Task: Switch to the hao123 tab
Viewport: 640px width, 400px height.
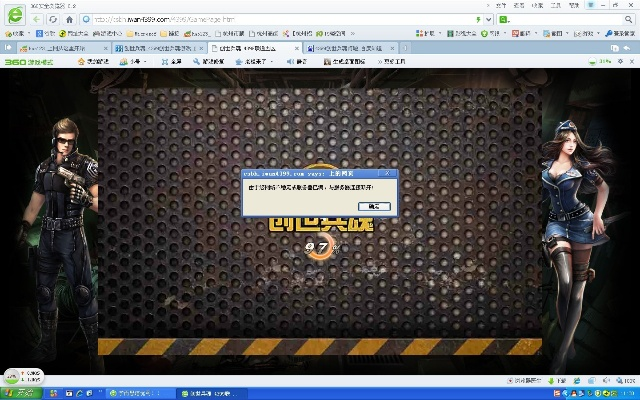Action: click(63, 48)
